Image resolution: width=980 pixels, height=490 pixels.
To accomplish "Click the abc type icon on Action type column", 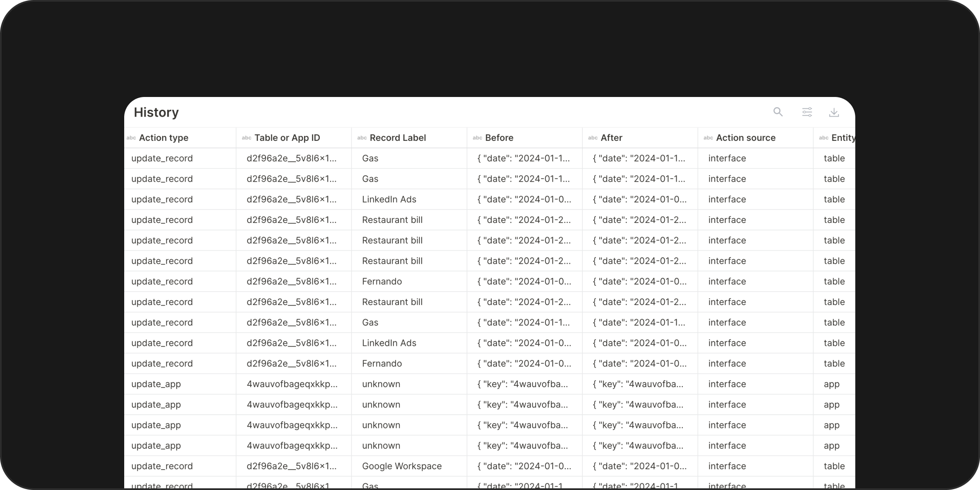I will [131, 138].
